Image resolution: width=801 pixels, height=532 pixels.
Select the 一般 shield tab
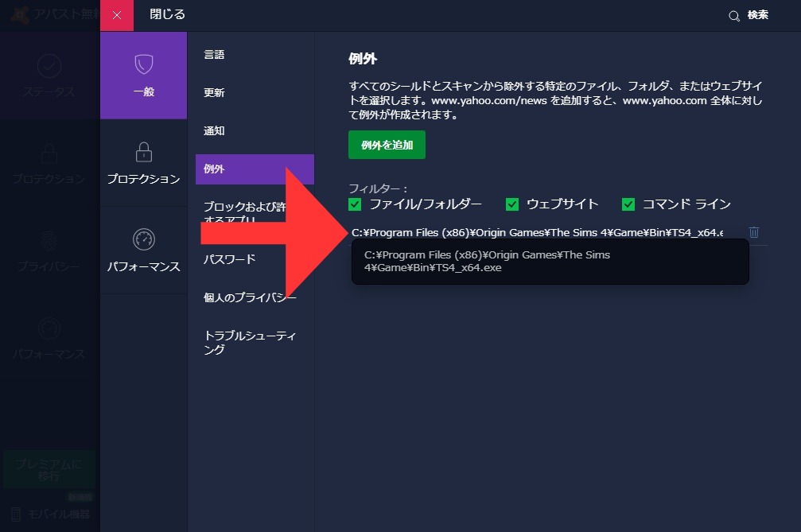click(x=143, y=75)
